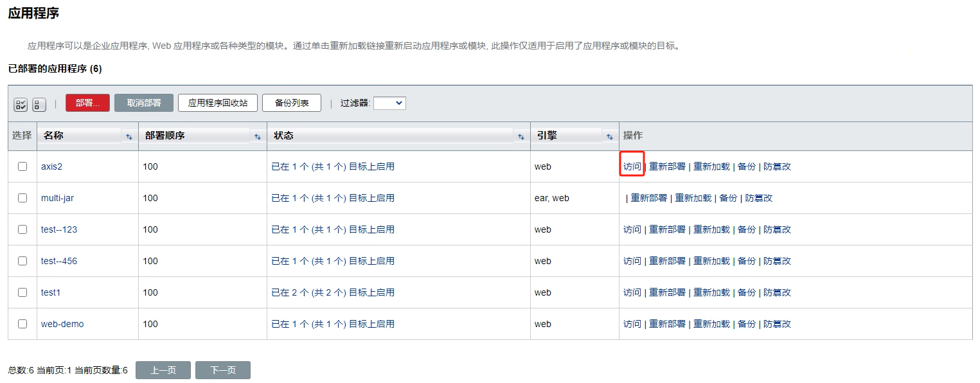Go to next page with 下一页
Image resolution: width=980 pixels, height=383 pixels.
223,370
